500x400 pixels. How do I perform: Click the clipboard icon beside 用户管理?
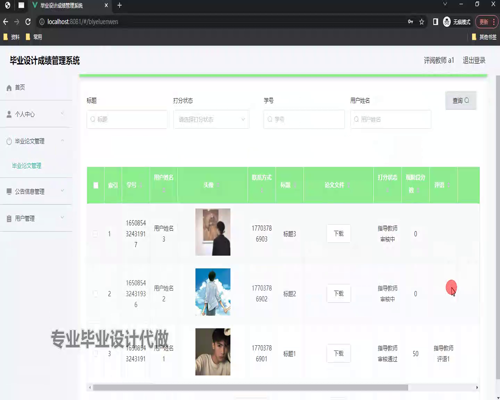pyautogui.click(x=9, y=219)
